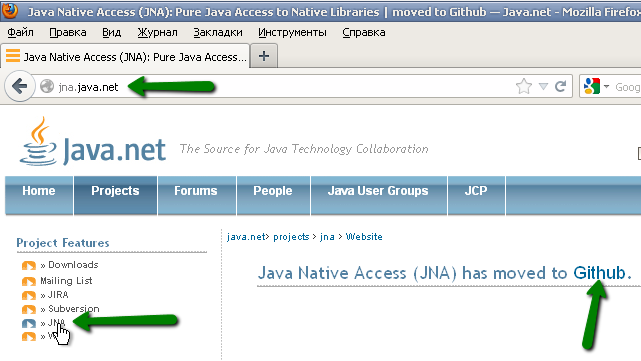The width and height of the screenshot is (641, 361).
Task: Click the projects breadcrumb link
Action: click(291, 237)
